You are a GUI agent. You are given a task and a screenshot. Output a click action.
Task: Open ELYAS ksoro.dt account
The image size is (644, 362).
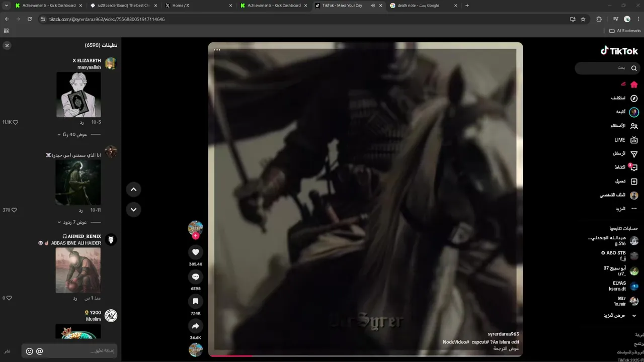click(x=623, y=286)
